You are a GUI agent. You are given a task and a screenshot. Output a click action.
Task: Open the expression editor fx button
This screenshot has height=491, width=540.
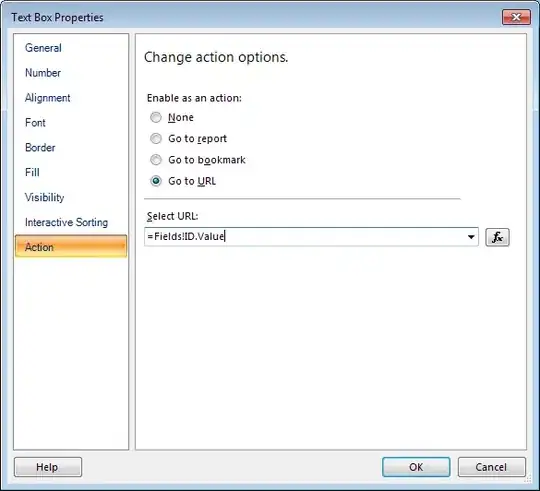[x=497, y=237]
